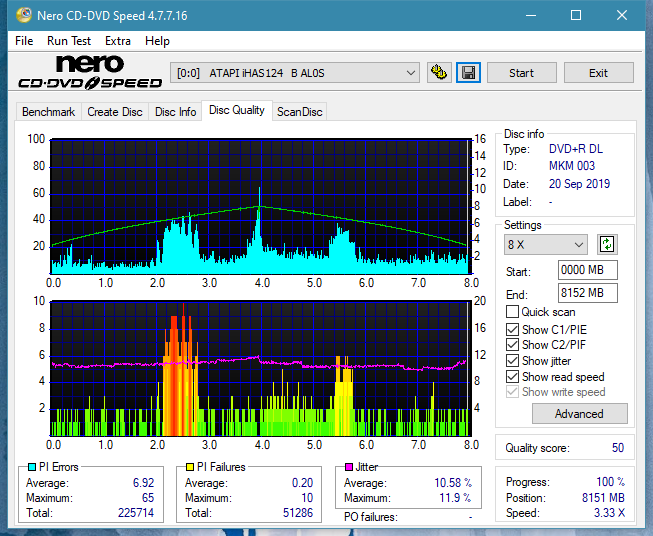This screenshot has height=536, width=653.
Task: Click the Exit button
Action: click(x=598, y=73)
